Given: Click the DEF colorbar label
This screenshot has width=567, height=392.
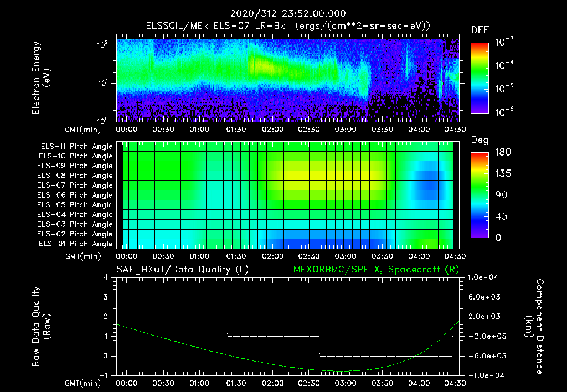Looking at the screenshot, I should click(x=480, y=30).
